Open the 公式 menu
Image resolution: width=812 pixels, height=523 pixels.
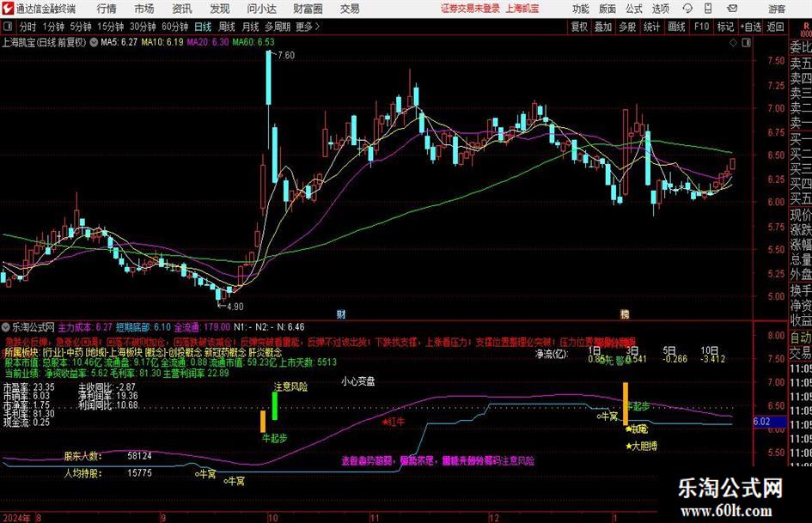[x=633, y=9]
